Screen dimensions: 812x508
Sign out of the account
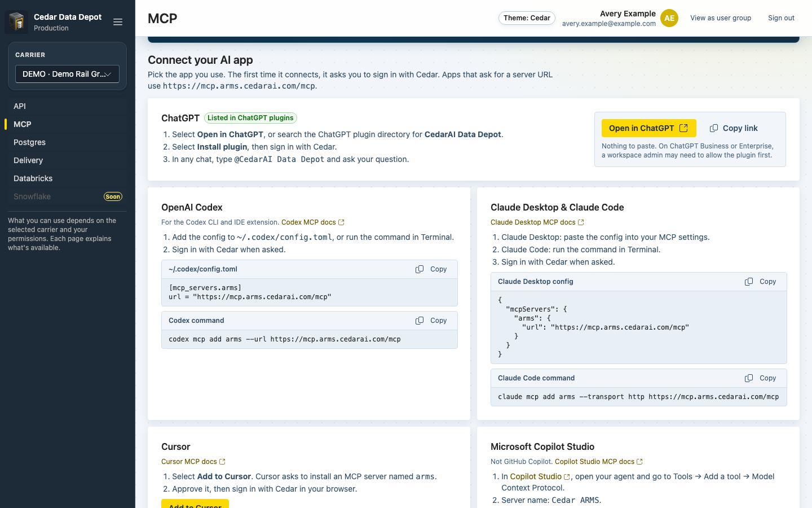[781, 18]
